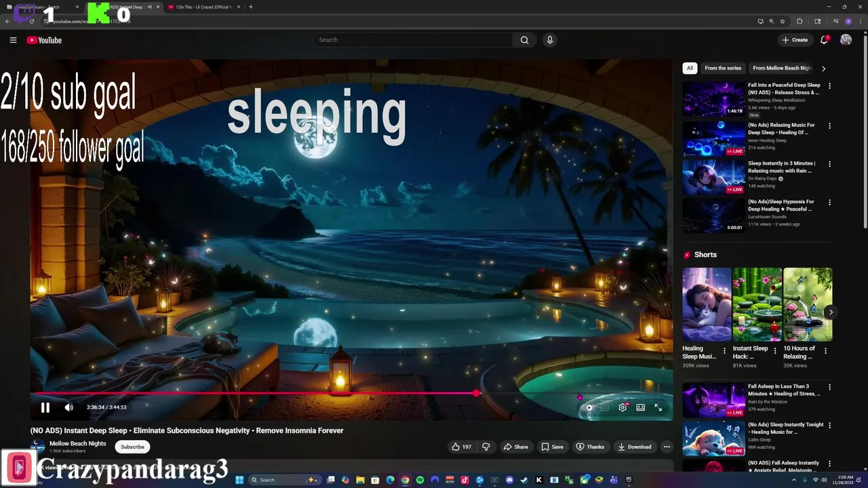Show the next Shorts with the arrow
This screenshot has height=488, width=868.
pos(831,312)
